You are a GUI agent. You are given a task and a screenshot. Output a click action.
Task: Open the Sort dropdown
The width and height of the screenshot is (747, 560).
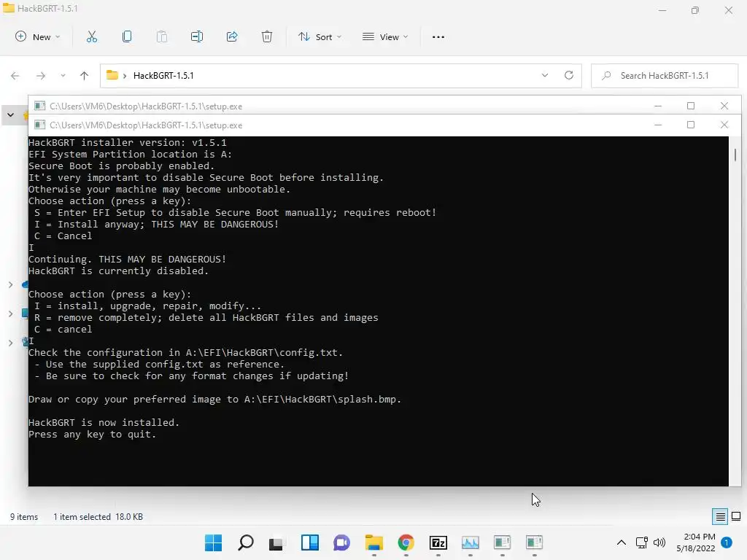tap(320, 36)
